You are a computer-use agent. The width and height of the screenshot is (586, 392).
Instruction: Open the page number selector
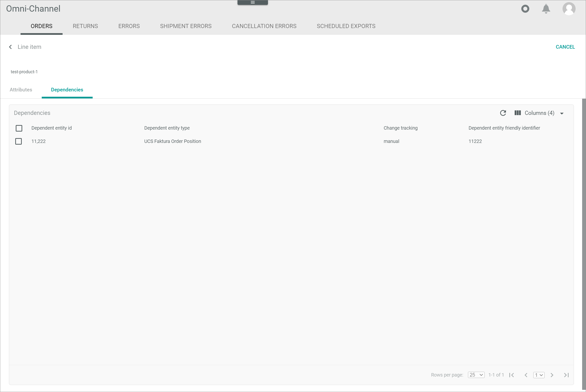(539, 375)
